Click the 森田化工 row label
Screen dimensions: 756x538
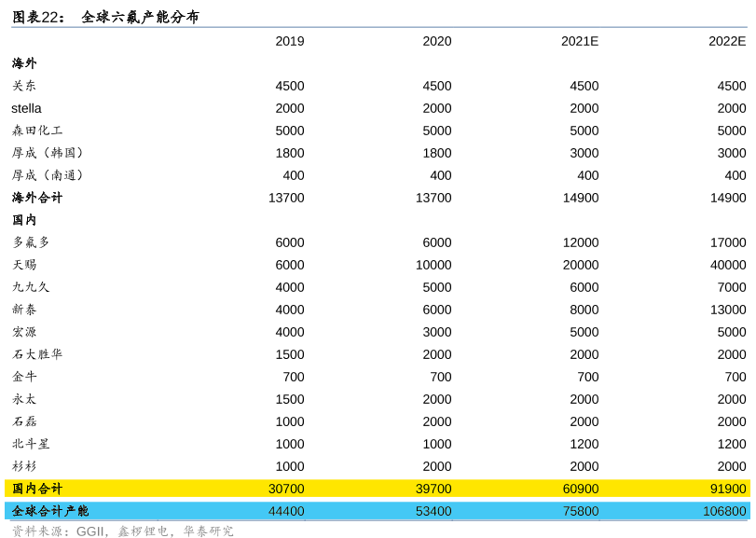click(x=37, y=131)
